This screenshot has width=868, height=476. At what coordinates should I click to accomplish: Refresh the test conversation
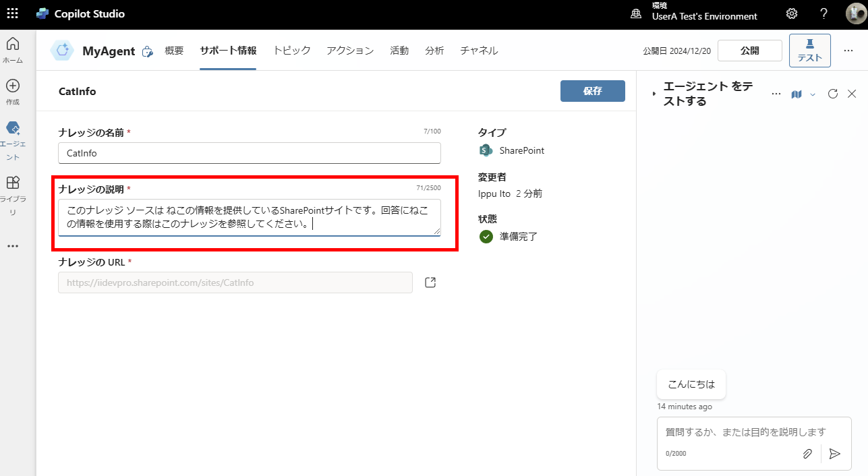pyautogui.click(x=832, y=94)
